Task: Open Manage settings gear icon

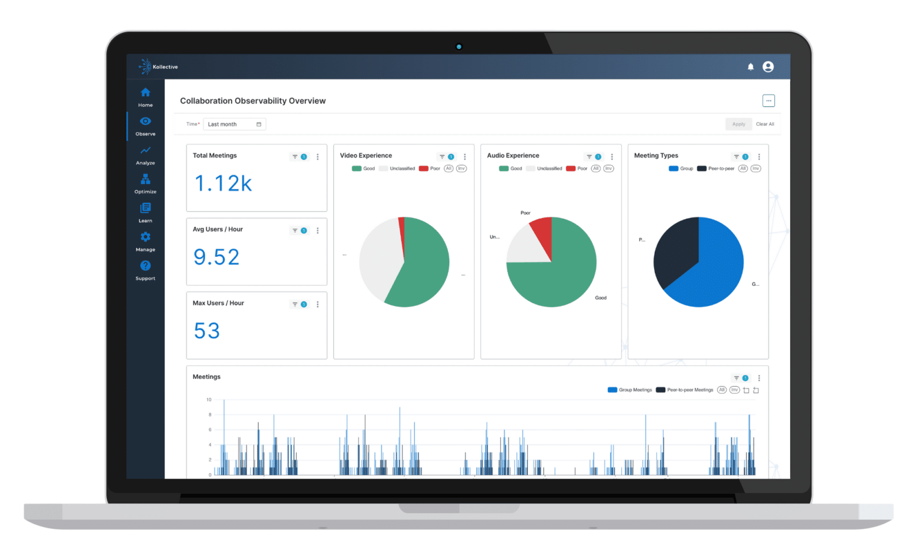Action: tap(145, 237)
